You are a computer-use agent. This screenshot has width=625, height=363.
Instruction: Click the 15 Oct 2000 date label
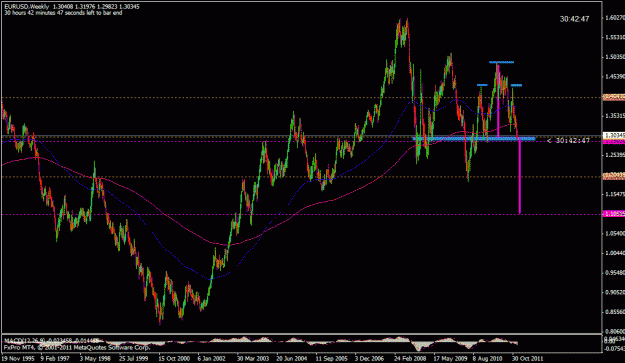coord(173,358)
